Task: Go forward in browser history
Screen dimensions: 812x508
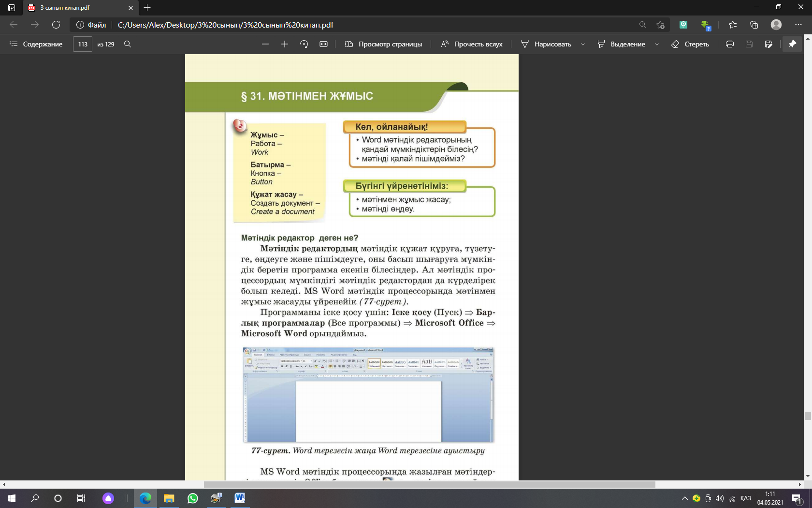Action: (x=35, y=25)
